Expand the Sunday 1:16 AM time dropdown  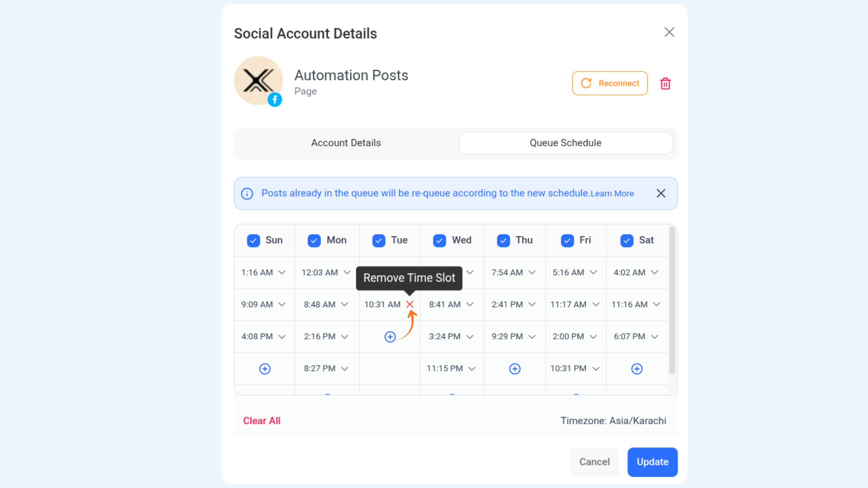click(x=282, y=272)
